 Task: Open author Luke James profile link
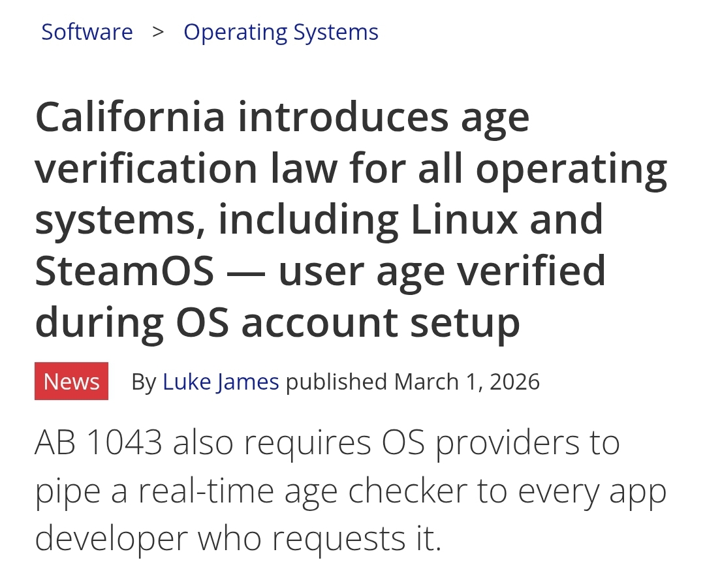coord(221,382)
